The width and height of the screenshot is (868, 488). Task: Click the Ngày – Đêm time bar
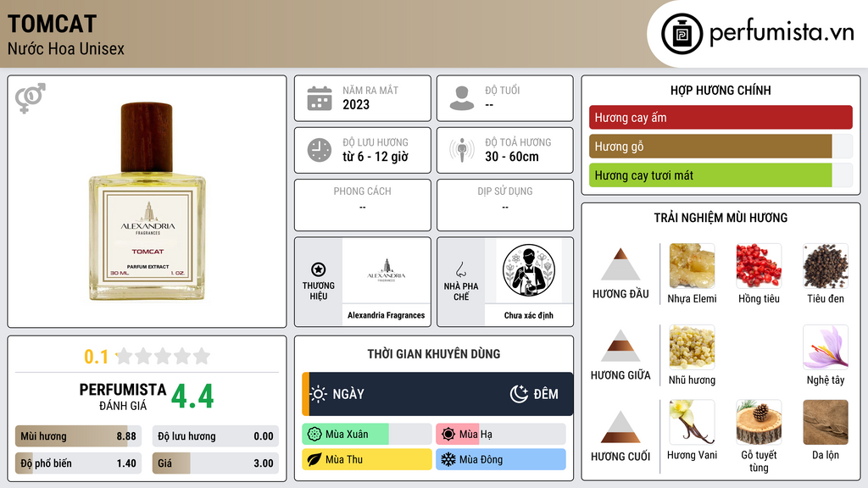click(x=437, y=394)
